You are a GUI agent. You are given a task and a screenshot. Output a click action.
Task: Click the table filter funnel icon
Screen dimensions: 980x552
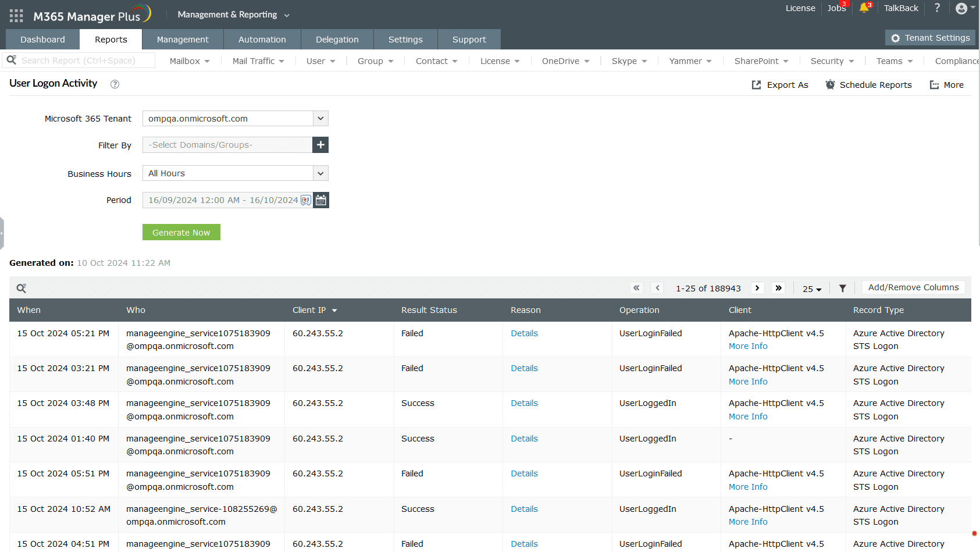(x=842, y=289)
